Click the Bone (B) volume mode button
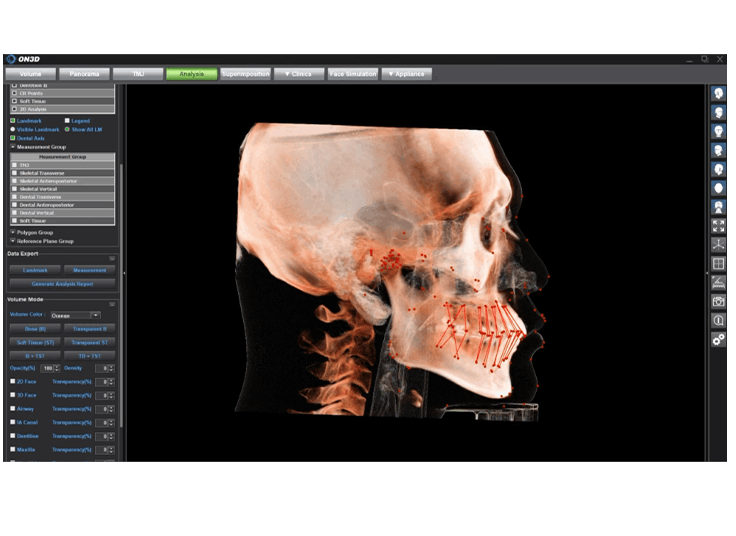 click(35, 328)
